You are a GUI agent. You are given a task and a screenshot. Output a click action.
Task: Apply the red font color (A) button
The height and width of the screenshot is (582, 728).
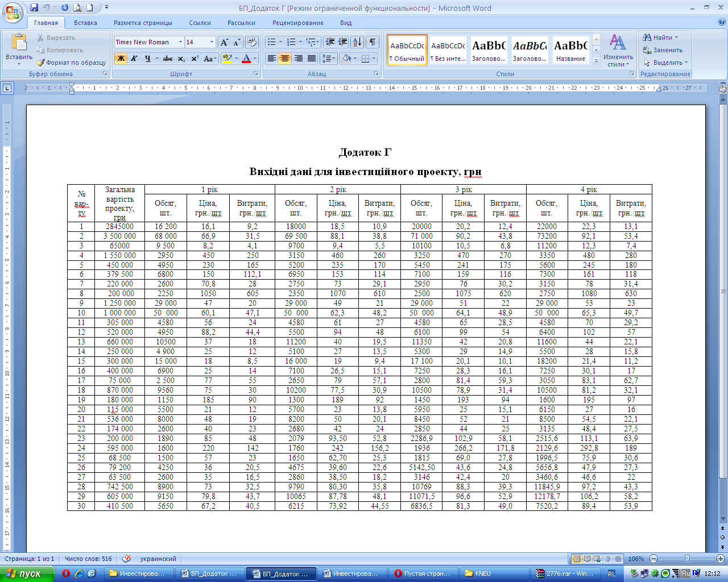[246, 59]
